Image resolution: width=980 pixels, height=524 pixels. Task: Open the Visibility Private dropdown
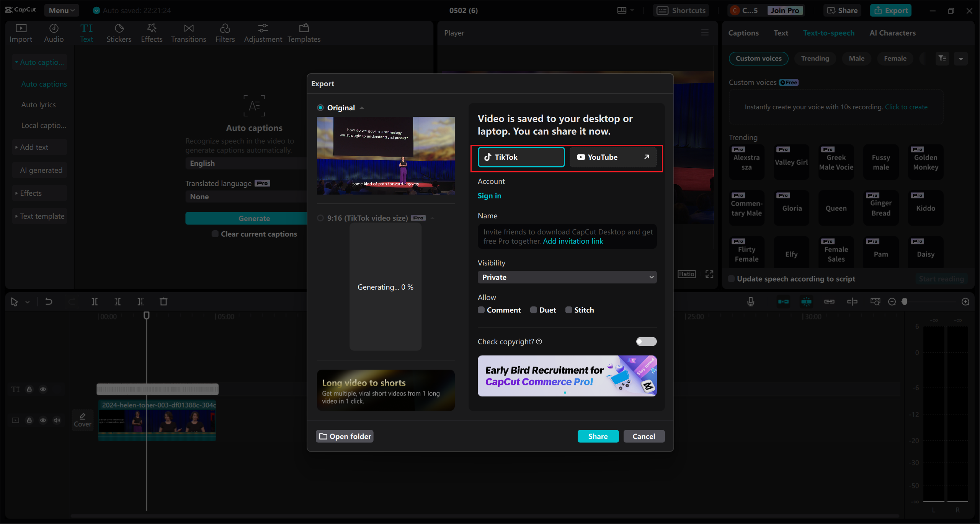pyautogui.click(x=567, y=277)
